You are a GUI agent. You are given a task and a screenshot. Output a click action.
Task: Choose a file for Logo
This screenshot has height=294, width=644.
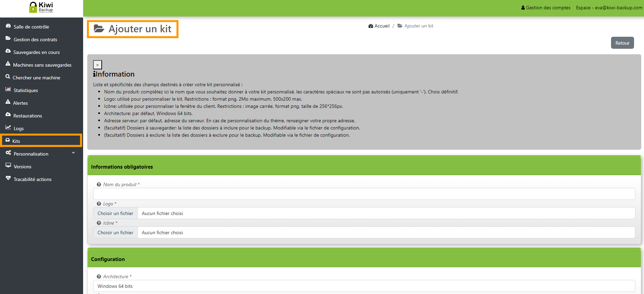click(115, 213)
